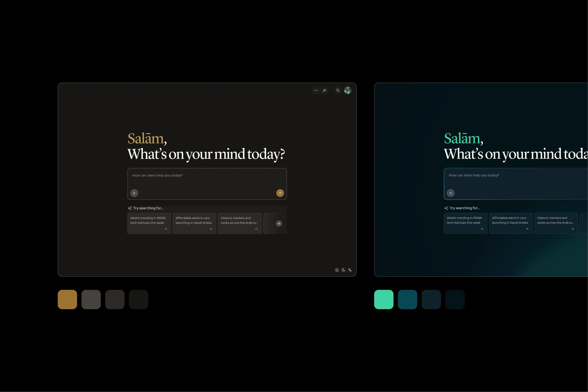Click the sparkle icon in teal panel
The height and width of the screenshot is (392, 588).
tap(446, 208)
